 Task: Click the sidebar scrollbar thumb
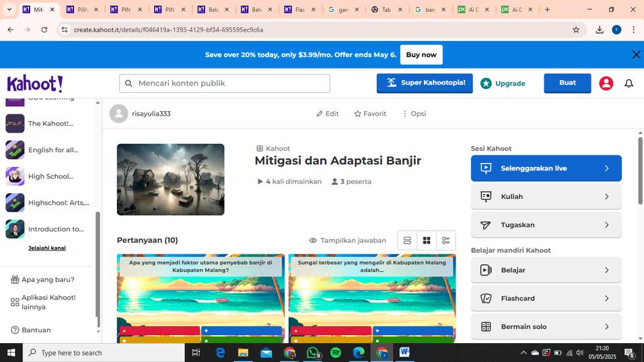[98, 264]
